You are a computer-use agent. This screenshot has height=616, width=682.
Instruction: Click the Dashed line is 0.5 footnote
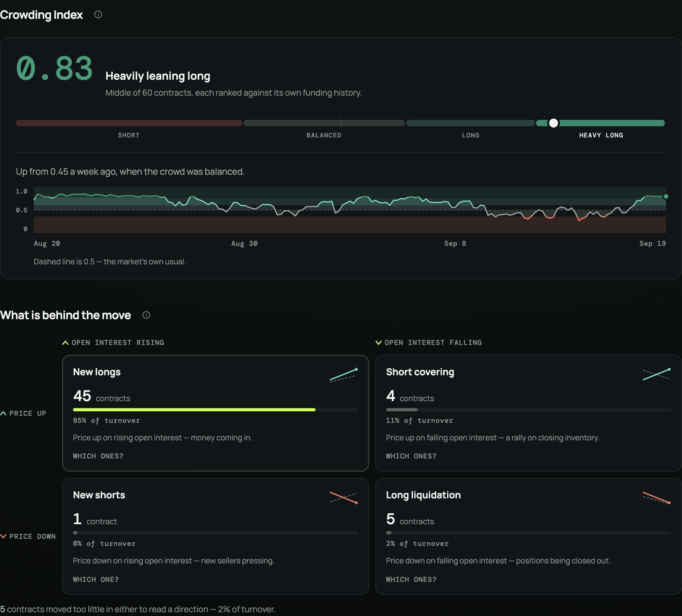[x=110, y=262]
